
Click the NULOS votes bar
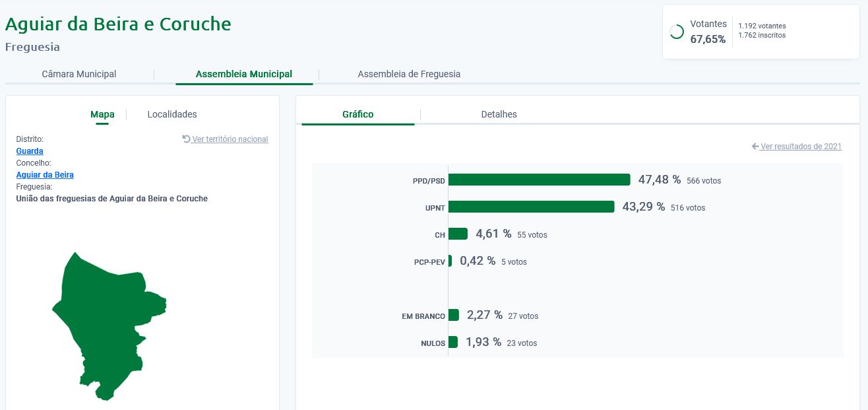click(x=452, y=342)
